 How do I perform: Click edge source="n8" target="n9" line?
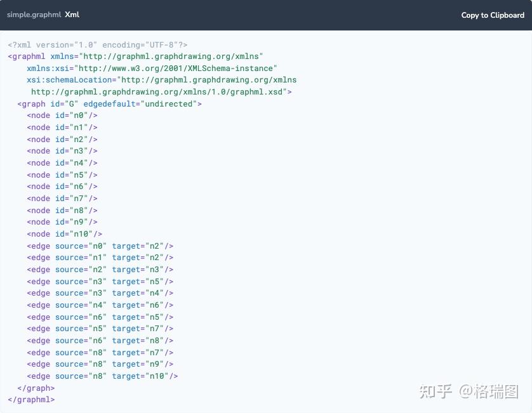click(100, 365)
